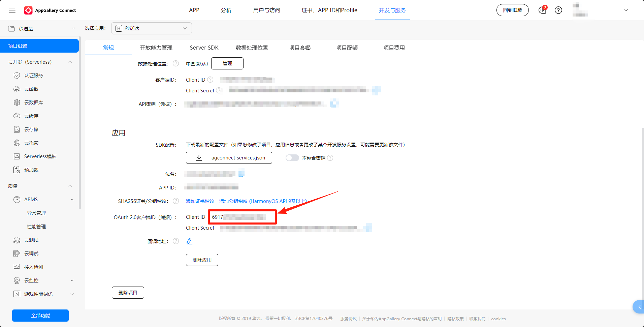Select the 常规 tab
The width and height of the screenshot is (644, 327).
[x=108, y=48]
